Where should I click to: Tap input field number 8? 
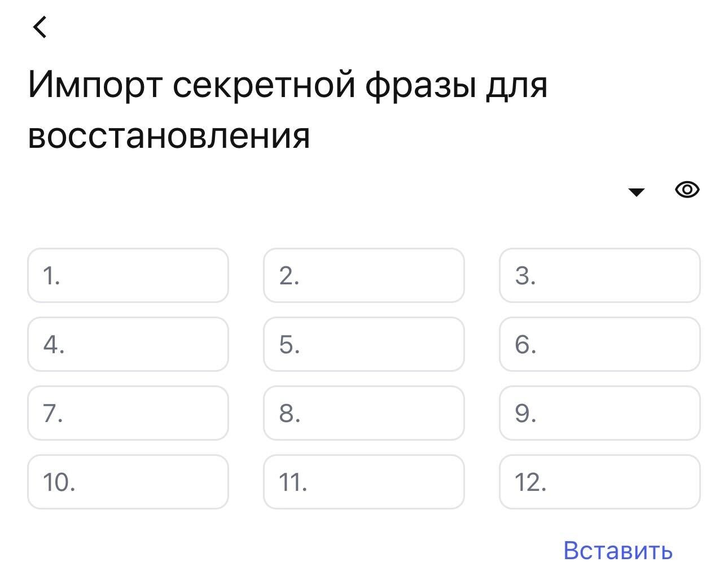(364, 413)
